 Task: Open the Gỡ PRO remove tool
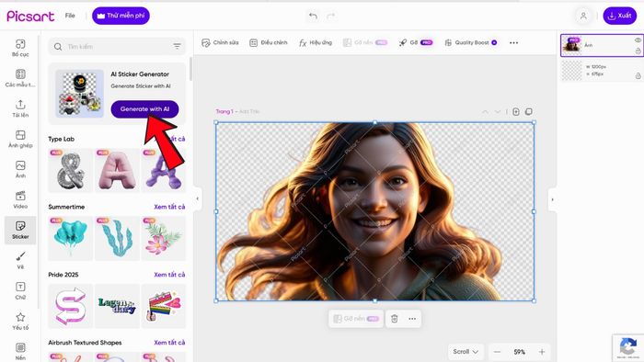coord(416,42)
